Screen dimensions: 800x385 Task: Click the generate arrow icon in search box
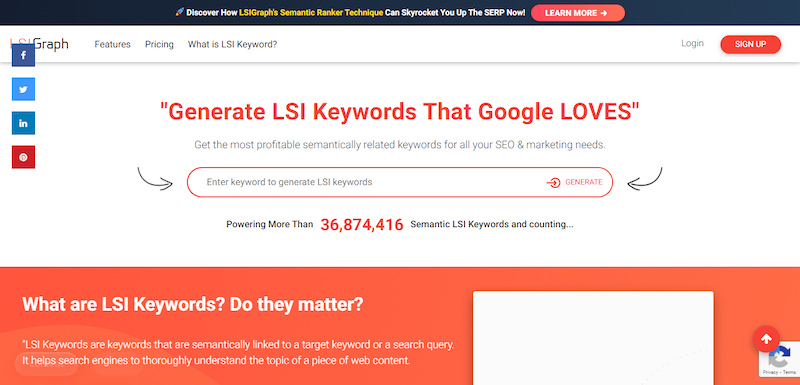[x=553, y=183]
